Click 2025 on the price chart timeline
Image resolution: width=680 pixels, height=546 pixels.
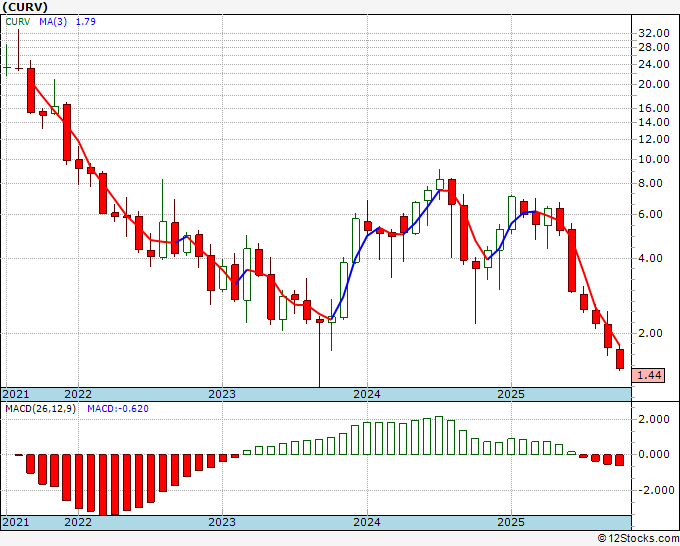pyautogui.click(x=511, y=394)
